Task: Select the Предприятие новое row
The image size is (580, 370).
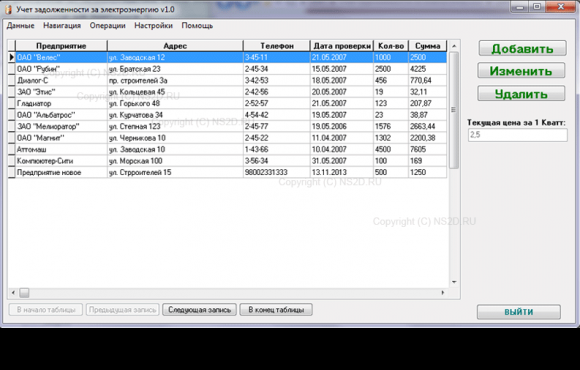Action: (x=227, y=172)
